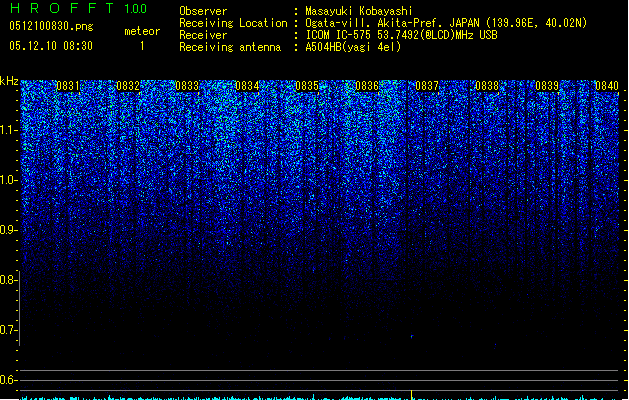Click the 0.6 kHz axis label
The width and height of the screenshot is (629, 400).
pos(8,380)
